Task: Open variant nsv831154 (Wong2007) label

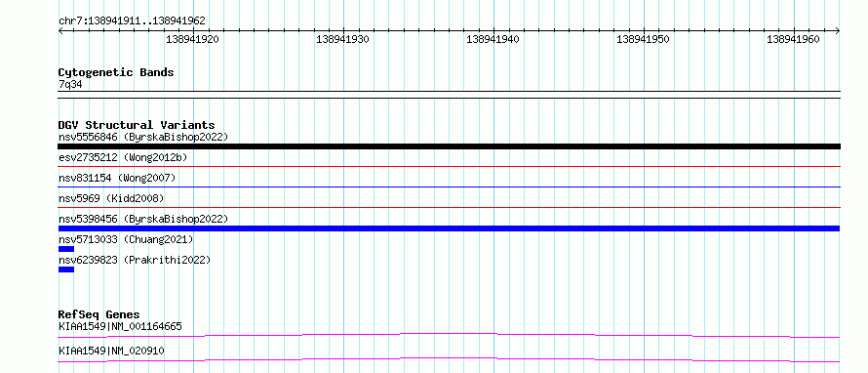Action: tap(117, 178)
